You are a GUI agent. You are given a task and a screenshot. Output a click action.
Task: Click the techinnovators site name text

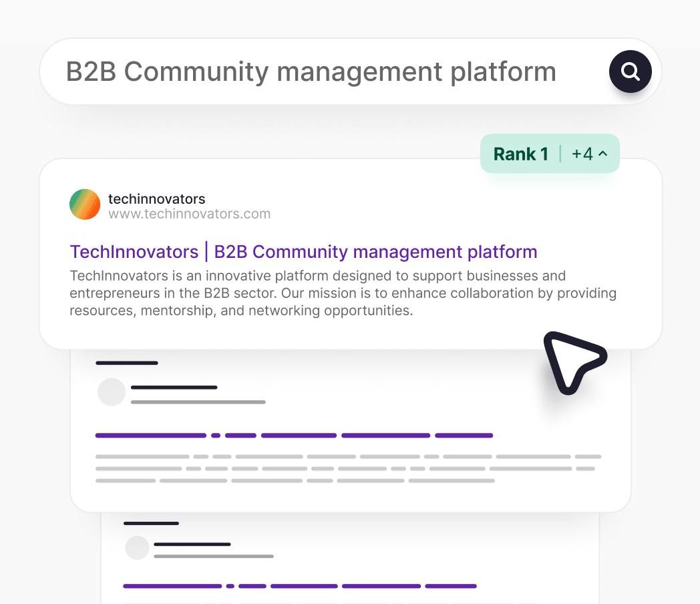[156, 198]
